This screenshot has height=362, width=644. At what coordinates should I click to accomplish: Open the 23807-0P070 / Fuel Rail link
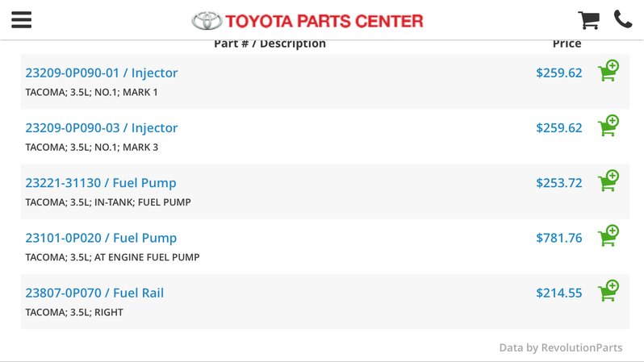coord(94,293)
